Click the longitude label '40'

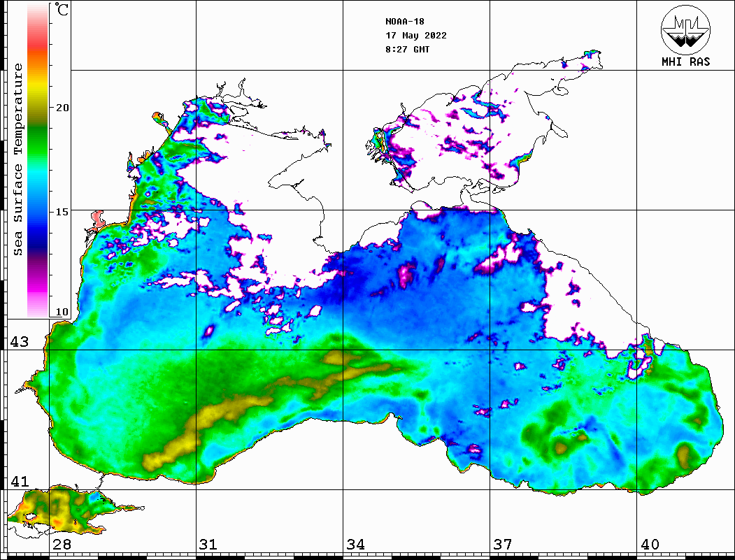point(650,544)
